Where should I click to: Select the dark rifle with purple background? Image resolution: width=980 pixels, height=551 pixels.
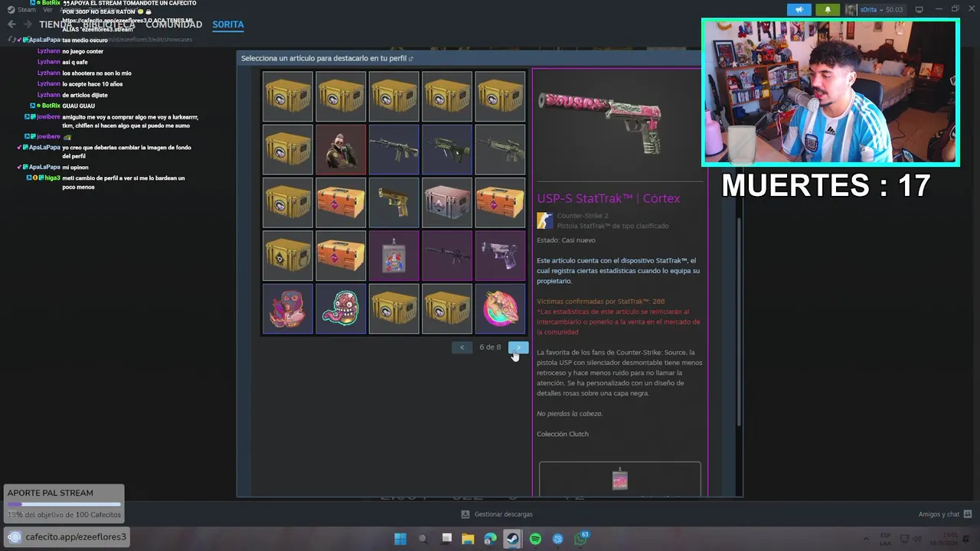(447, 256)
